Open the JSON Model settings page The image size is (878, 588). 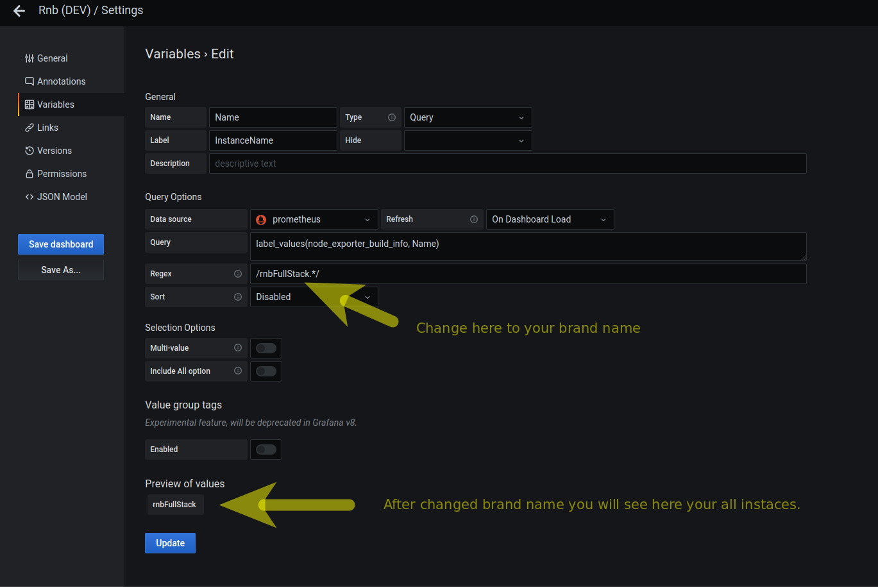point(62,197)
